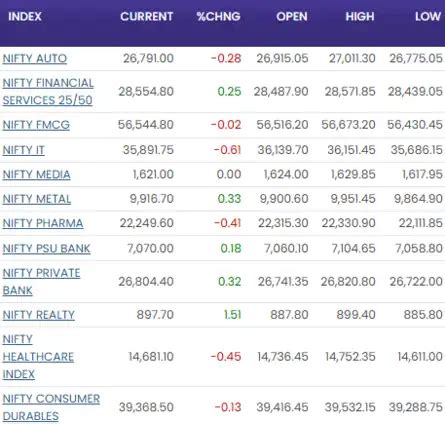The height and width of the screenshot is (424, 445).
Task: Open the NIFTY PRIVATE BANK link
Action: click(41, 282)
